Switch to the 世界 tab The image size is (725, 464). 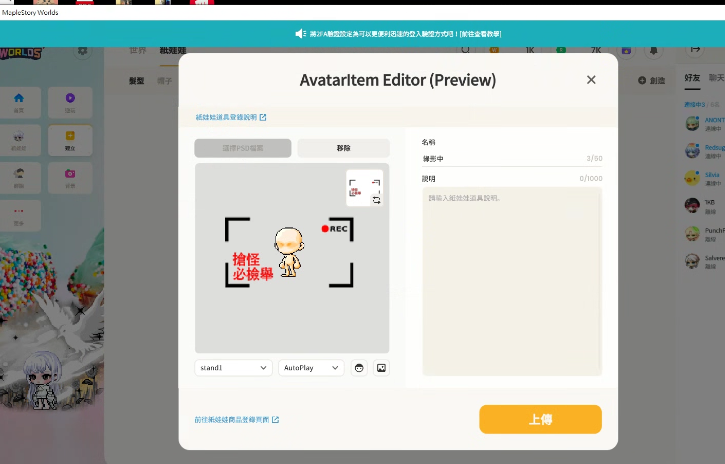pyautogui.click(x=137, y=50)
